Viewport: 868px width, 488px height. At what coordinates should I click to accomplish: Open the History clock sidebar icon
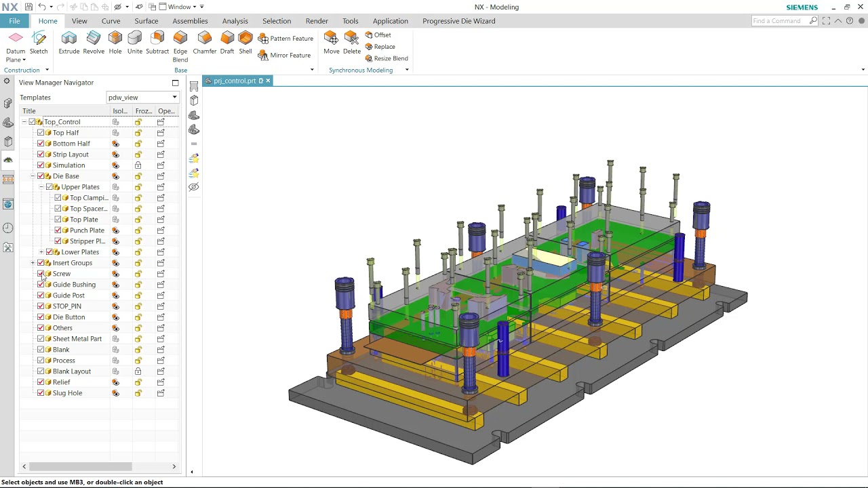(8, 228)
